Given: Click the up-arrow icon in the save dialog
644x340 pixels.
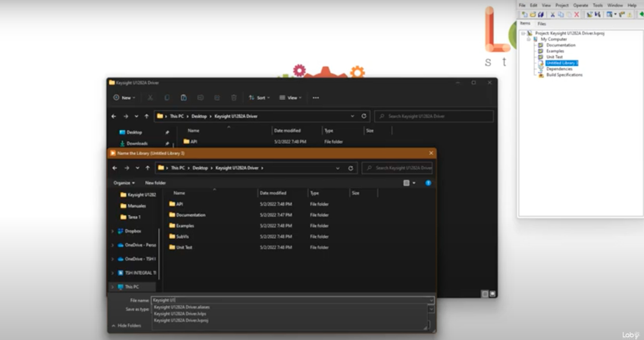Looking at the screenshot, I should pyautogui.click(x=147, y=168).
